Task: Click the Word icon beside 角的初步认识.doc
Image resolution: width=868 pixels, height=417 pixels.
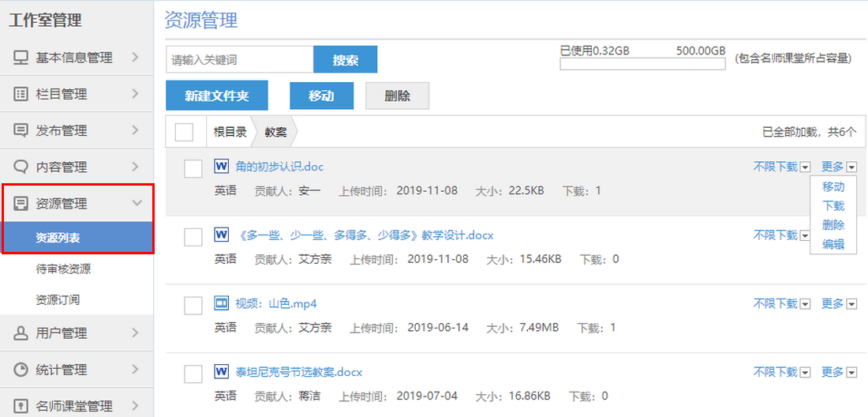Action: pos(221,167)
